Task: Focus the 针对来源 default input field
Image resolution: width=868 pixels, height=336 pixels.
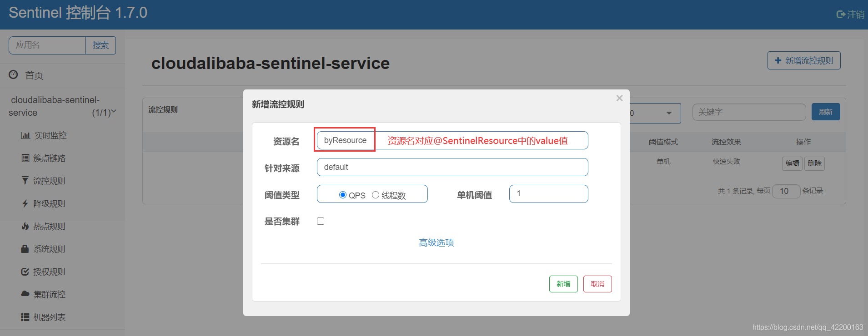Action: click(452, 167)
